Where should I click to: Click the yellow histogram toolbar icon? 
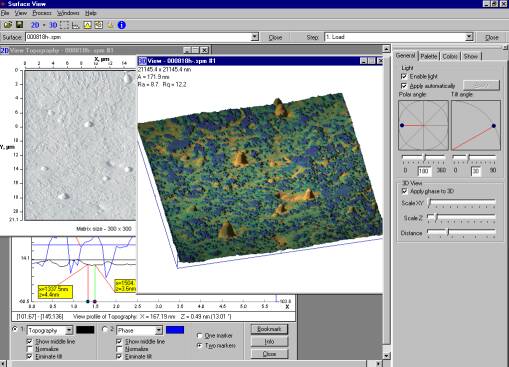click(87, 25)
